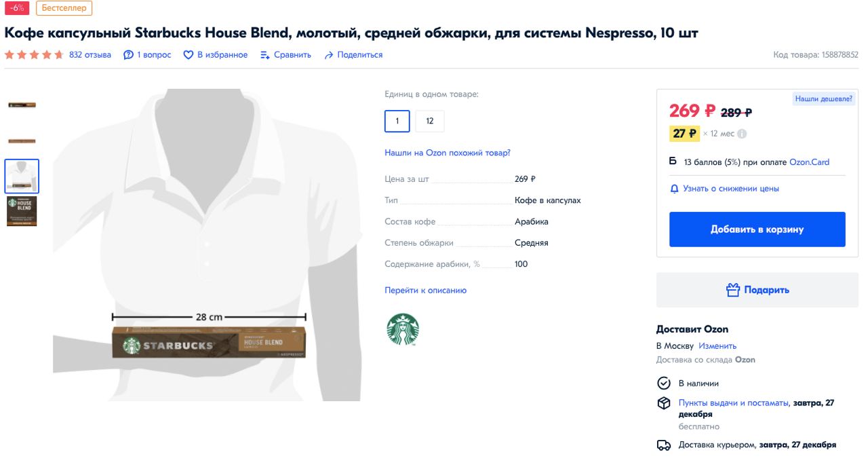Click the Арабика coffee composition value
Image resolution: width=868 pixels, height=465 pixels.
pyautogui.click(x=532, y=222)
